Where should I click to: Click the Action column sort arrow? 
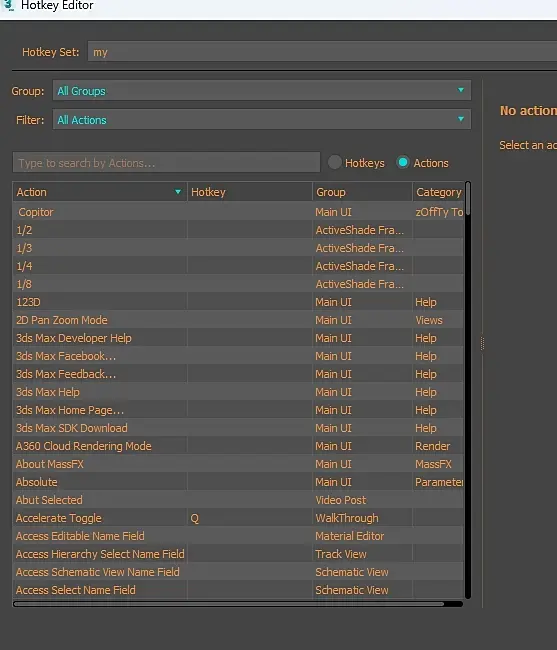[x=178, y=192]
